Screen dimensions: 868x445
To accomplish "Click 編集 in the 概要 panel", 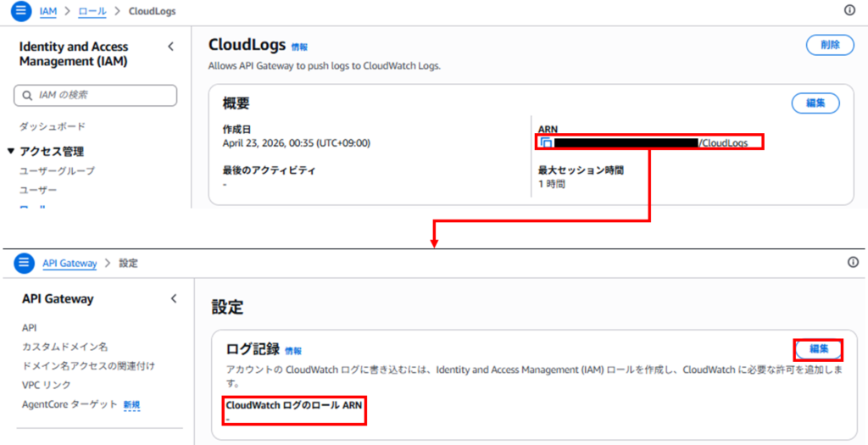I will pyautogui.click(x=815, y=103).
